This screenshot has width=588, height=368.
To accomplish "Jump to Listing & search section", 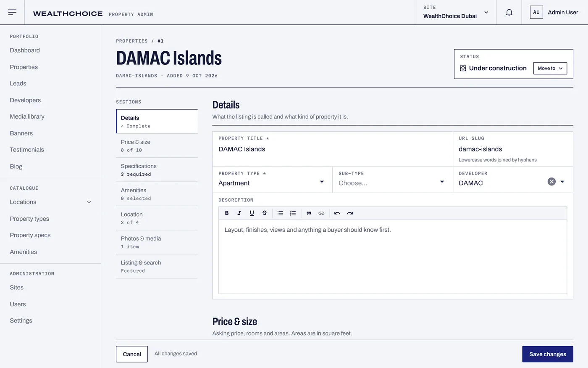I will click(157, 266).
